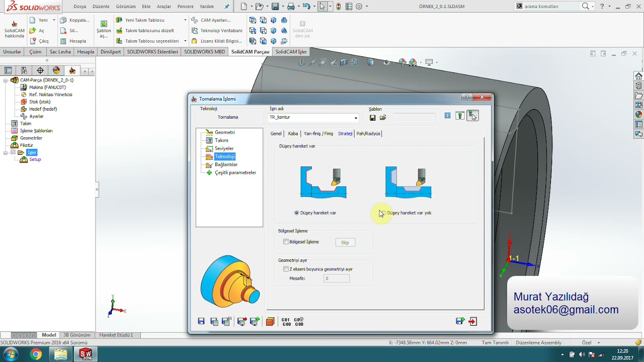This screenshot has width=644, height=362.
Task: Click the orange stacked layers icon in footer
Action: [x=270, y=321]
